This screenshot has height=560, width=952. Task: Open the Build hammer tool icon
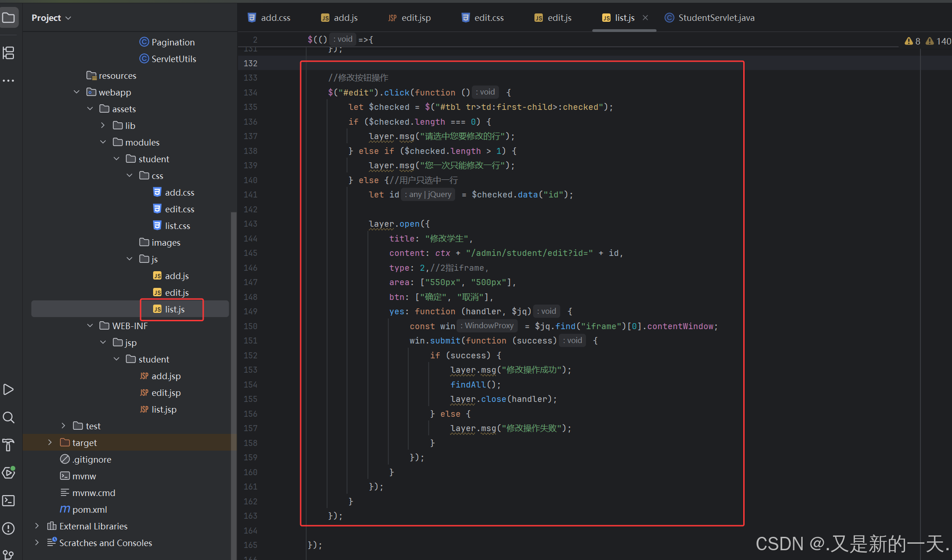click(9, 445)
